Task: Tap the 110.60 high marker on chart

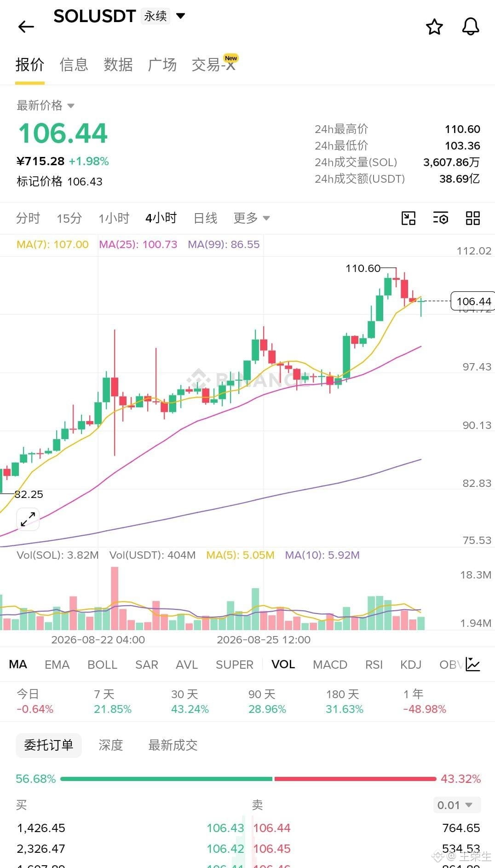Action: (363, 268)
